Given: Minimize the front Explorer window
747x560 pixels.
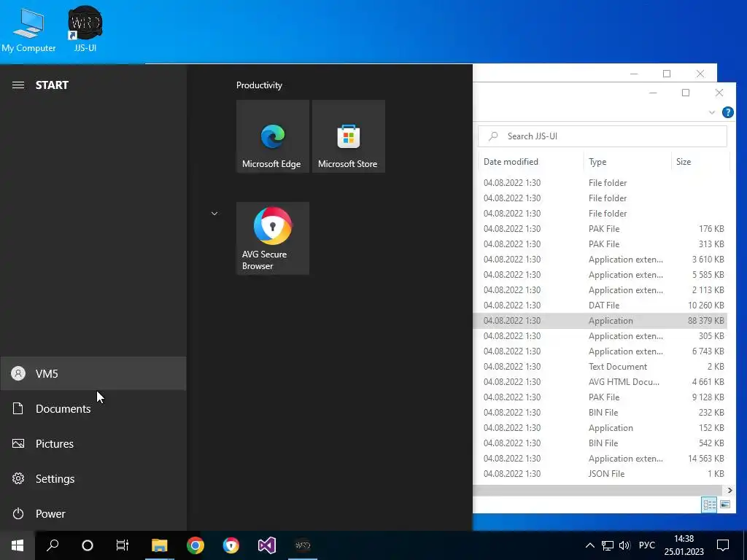Looking at the screenshot, I should coord(653,93).
